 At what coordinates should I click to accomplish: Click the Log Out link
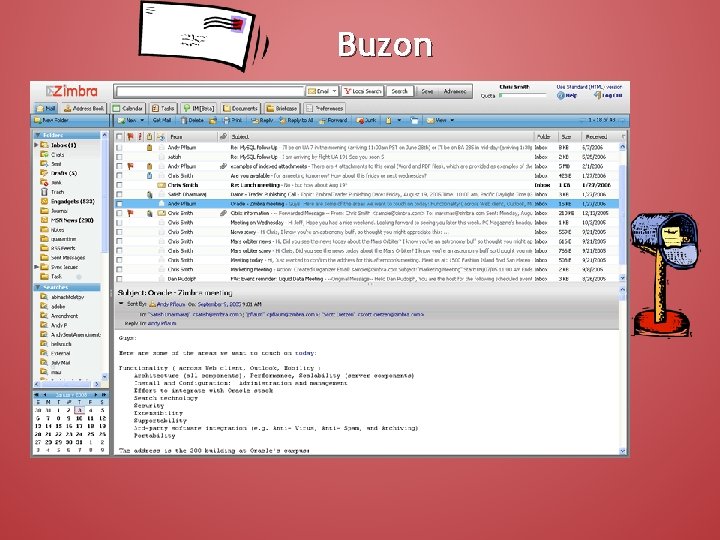[x=608, y=96]
